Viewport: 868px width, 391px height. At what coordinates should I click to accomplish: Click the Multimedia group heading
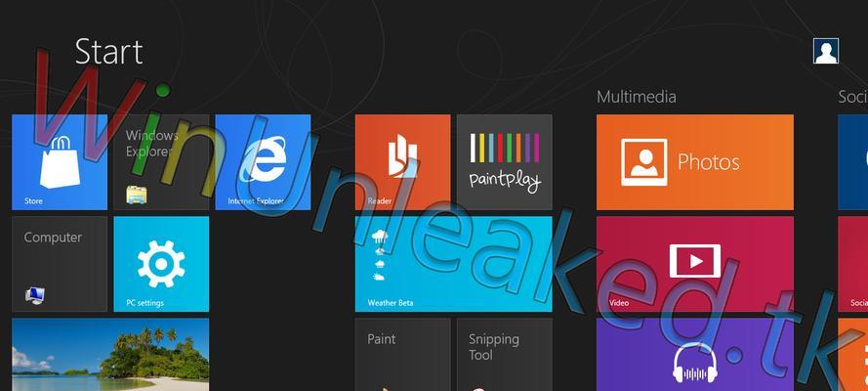coord(636,97)
